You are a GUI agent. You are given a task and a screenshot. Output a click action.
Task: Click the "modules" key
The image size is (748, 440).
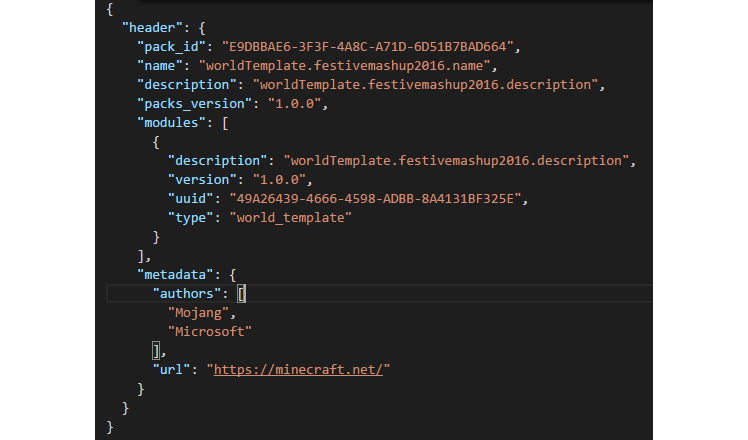[x=171, y=121]
